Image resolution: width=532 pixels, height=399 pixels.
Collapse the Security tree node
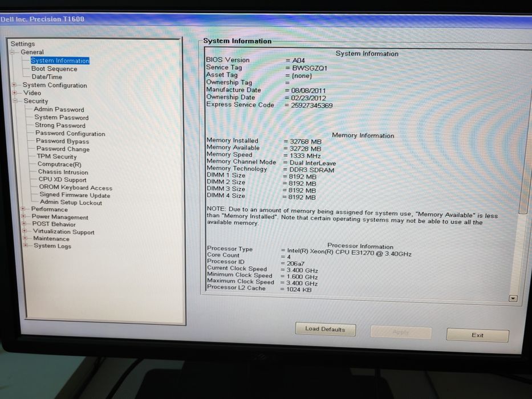pyautogui.click(x=15, y=101)
